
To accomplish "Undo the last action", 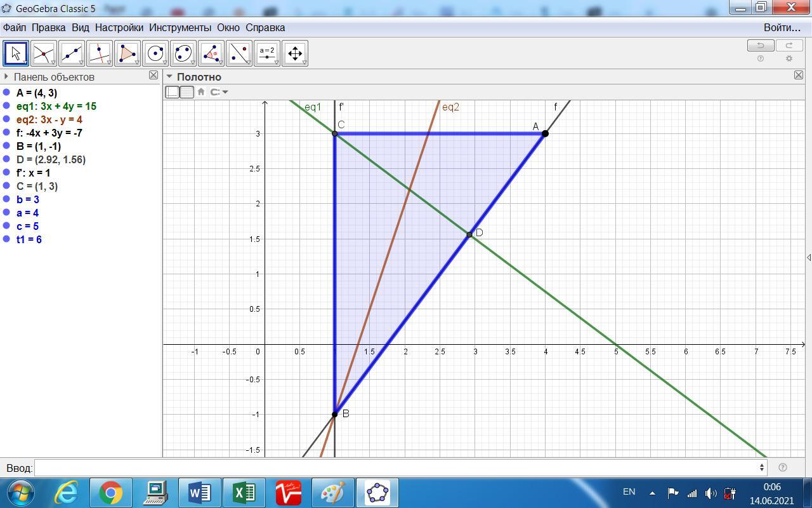I will pyautogui.click(x=761, y=45).
